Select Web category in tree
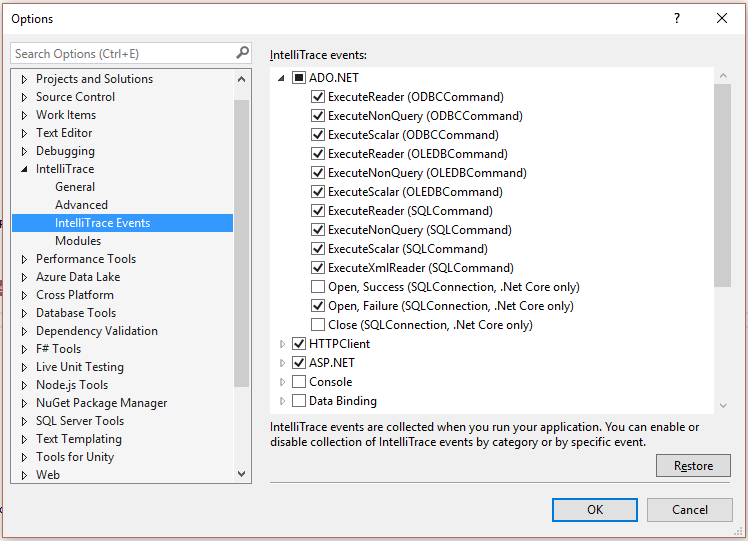Image resolution: width=748 pixels, height=541 pixels. click(48, 475)
